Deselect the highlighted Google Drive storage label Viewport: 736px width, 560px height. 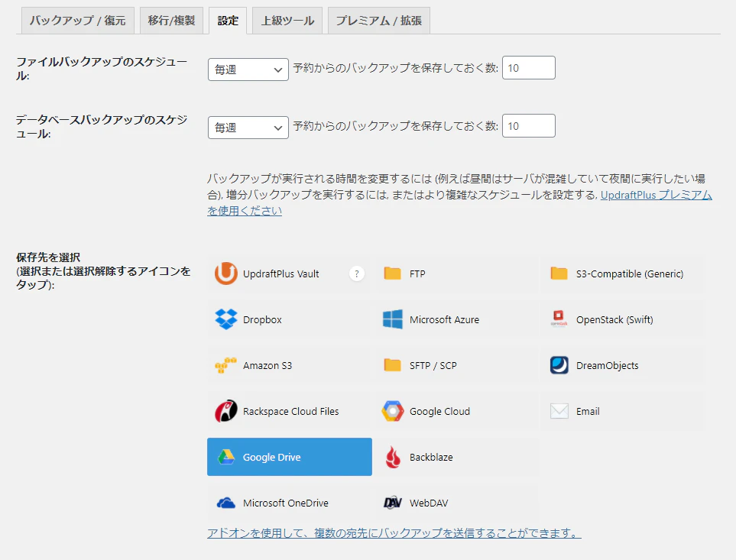click(x=272, y=457)
